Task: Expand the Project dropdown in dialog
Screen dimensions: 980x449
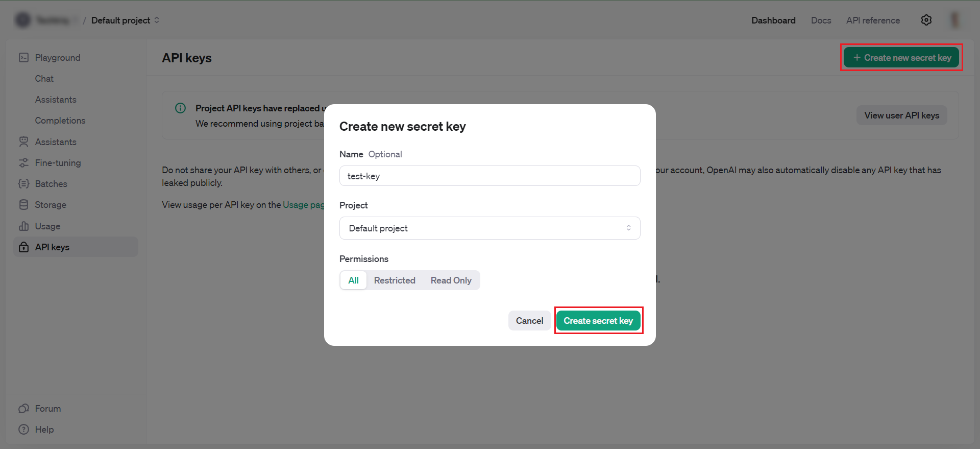Action: [489, 228]
